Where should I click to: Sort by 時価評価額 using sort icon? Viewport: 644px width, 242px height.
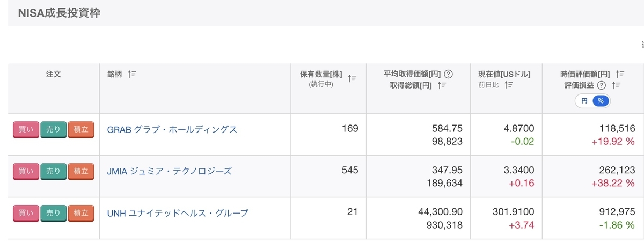[620, 74]
